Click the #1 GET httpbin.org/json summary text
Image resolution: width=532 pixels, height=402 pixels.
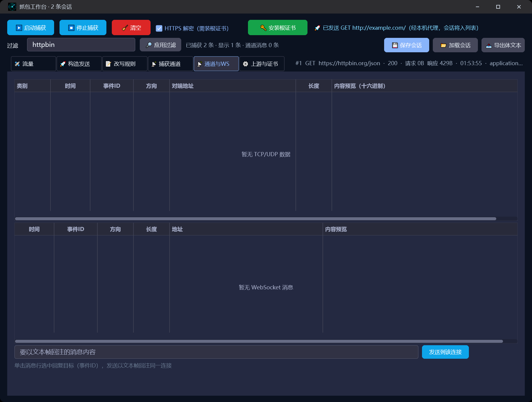point(409,63)
